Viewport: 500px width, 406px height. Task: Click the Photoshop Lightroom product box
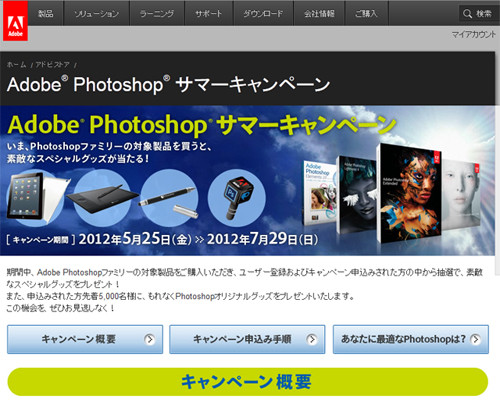click(x=357, y=195)
